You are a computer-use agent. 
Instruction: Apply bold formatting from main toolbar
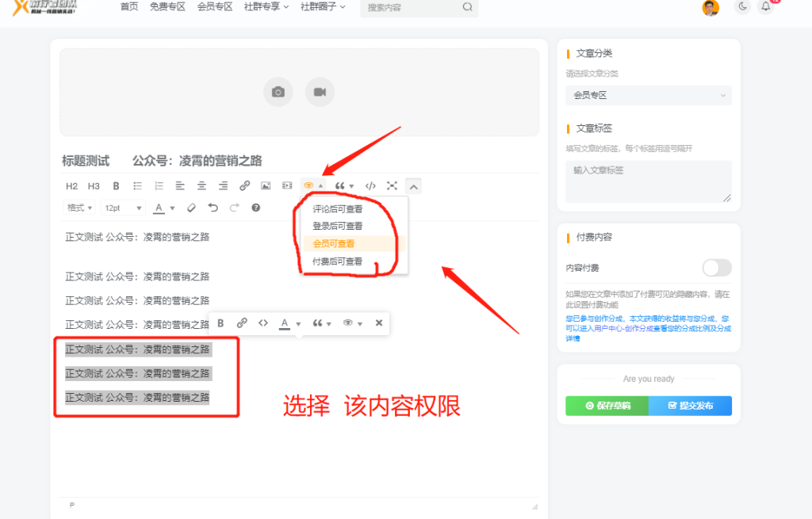tap(115, 185)
